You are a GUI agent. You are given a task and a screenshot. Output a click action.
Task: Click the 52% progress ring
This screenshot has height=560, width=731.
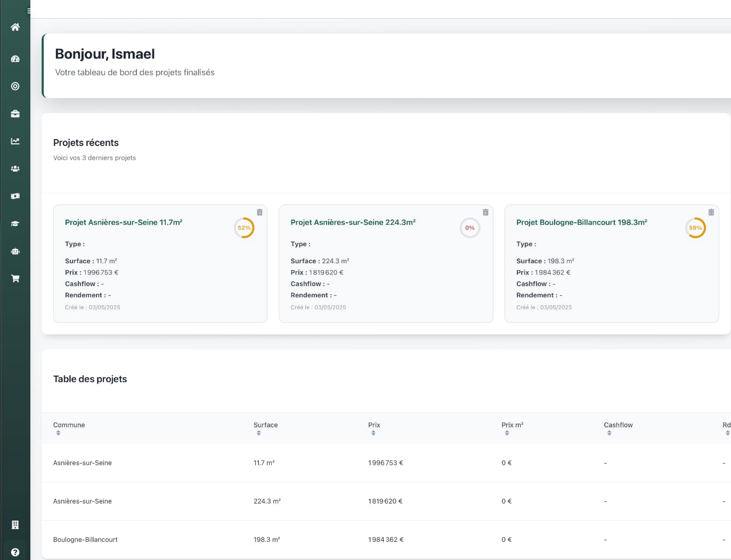pos(244,228)
